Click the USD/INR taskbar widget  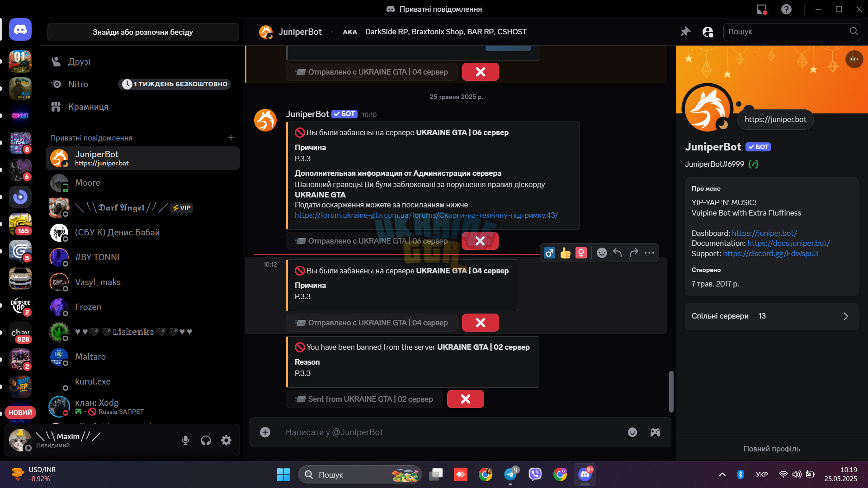[x=34, y=474]
